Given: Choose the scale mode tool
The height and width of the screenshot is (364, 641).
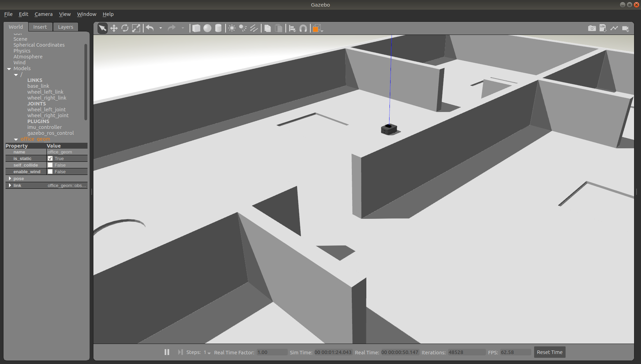Looking at the screenshot, I should (x=136, y=28).
